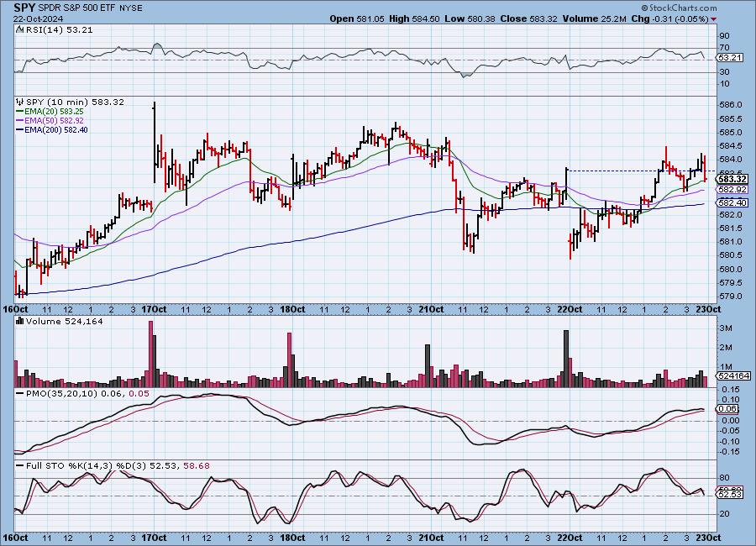Click 23Oct label under the price panel
The width and height of the screenshot is (756, 546).
tap(708, 310)
